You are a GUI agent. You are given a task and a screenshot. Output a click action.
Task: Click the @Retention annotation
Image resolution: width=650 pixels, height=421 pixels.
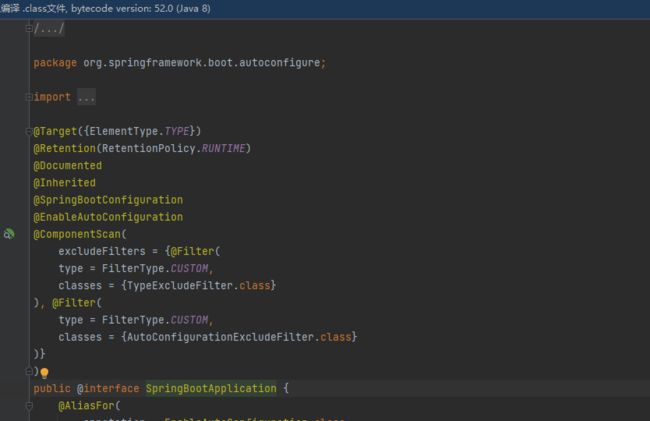65,148
